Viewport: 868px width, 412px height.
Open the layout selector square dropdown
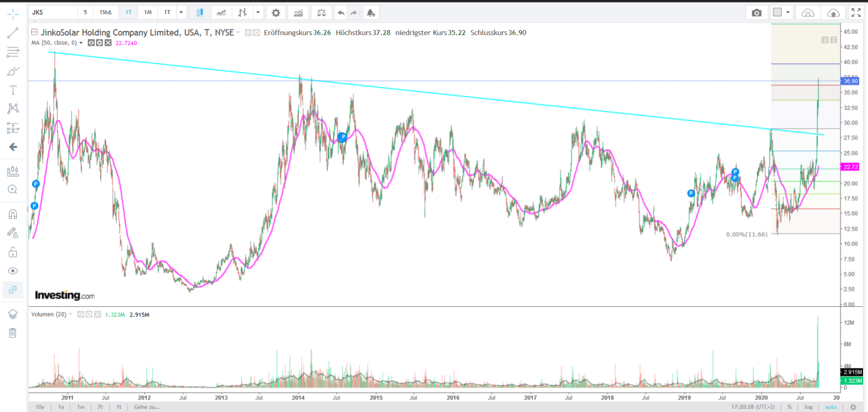click(x=781, y=13)
